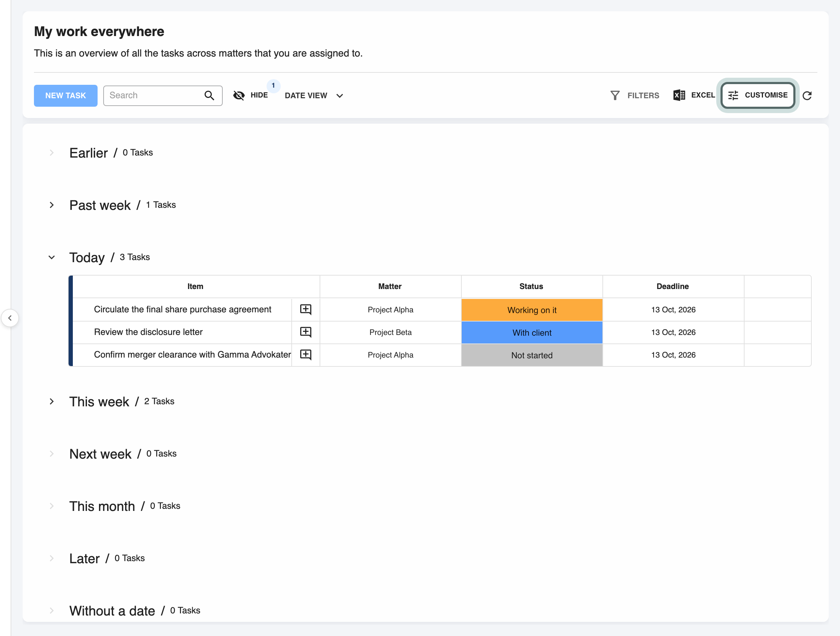Image resolution: width=840 pixels, height=636 pixels.
Task: Click the search magnifier icon
Action: 209,95
